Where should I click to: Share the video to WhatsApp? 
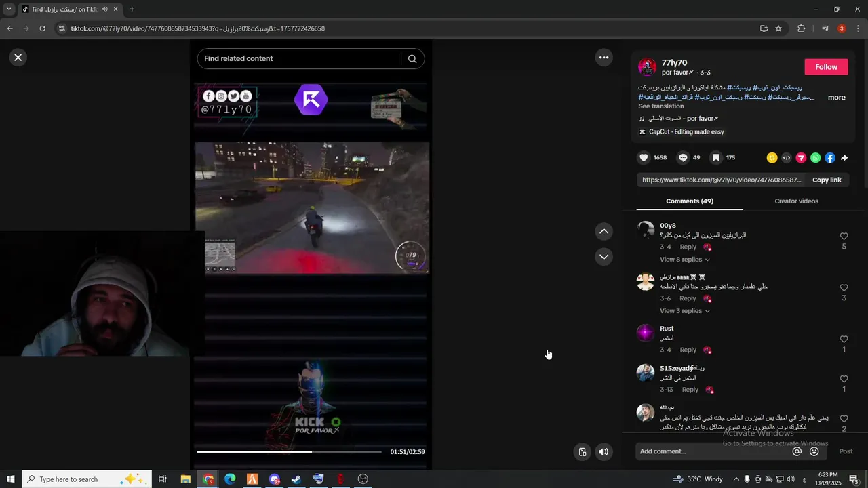click(x=815, y=158)
